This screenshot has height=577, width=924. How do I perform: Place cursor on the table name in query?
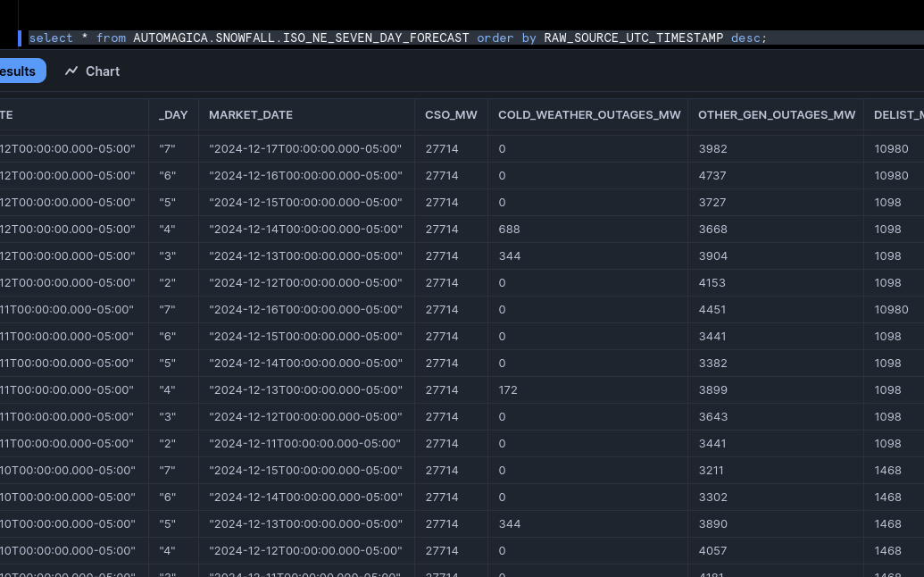tap(301, 38)
